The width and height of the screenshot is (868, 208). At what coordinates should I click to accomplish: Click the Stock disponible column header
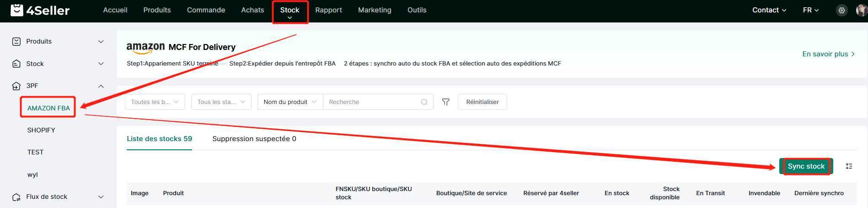[x=665, y=193]
